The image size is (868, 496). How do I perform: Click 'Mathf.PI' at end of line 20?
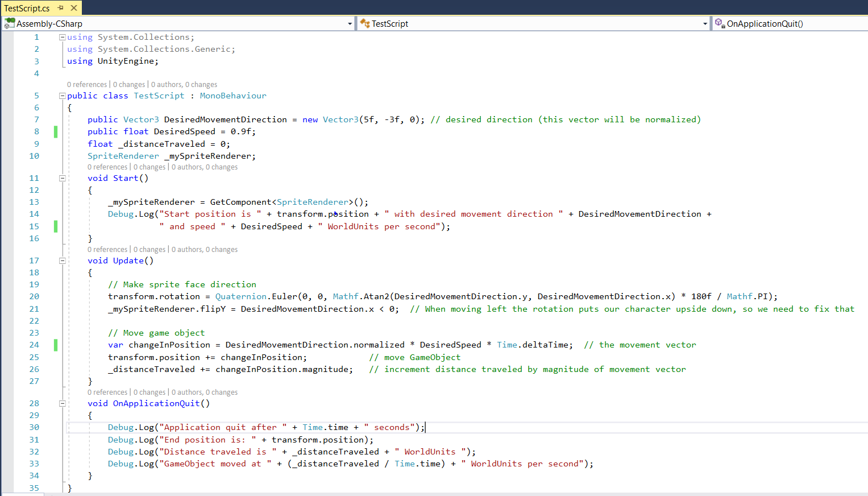click(747, 296)
